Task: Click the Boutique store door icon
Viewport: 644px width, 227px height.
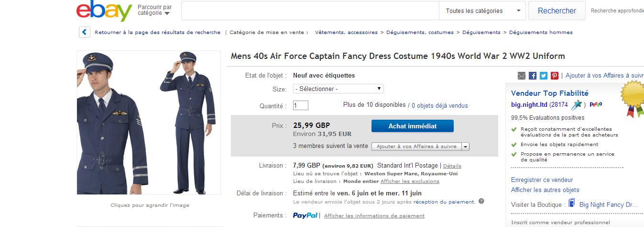Action: [x=572, y=204]
